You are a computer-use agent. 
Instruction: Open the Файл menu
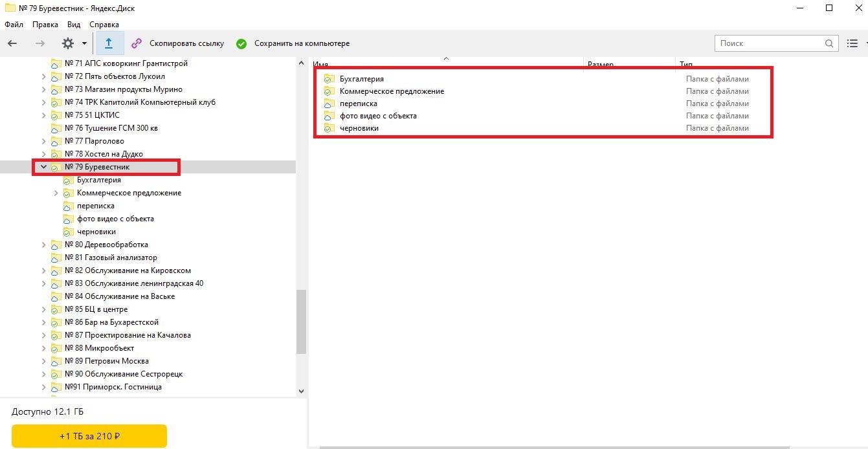[14, 25]
